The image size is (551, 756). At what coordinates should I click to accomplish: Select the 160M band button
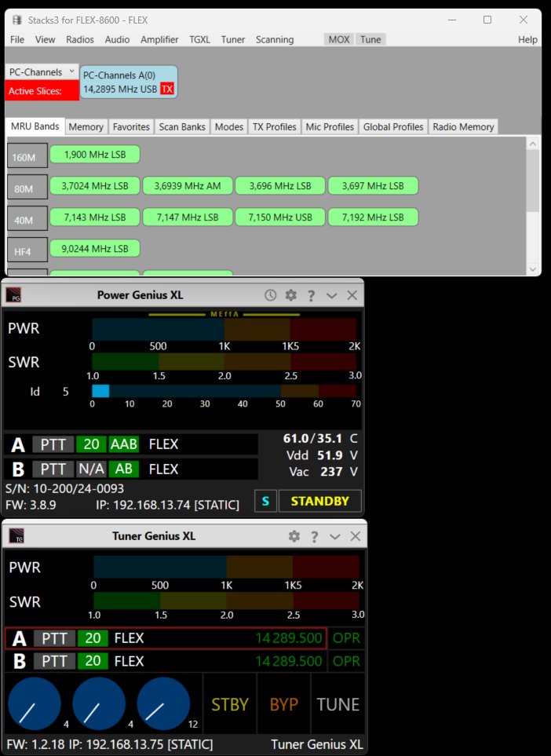point(27,155)
